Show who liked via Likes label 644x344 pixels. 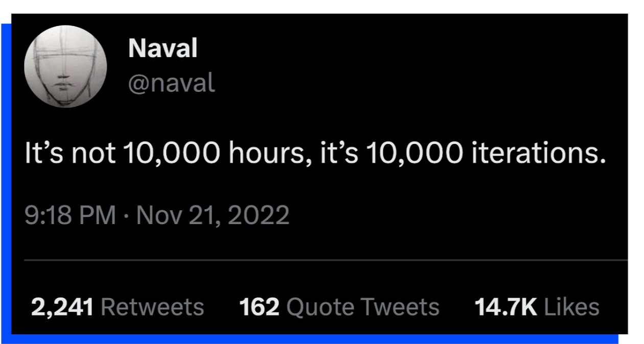[571, 307]
